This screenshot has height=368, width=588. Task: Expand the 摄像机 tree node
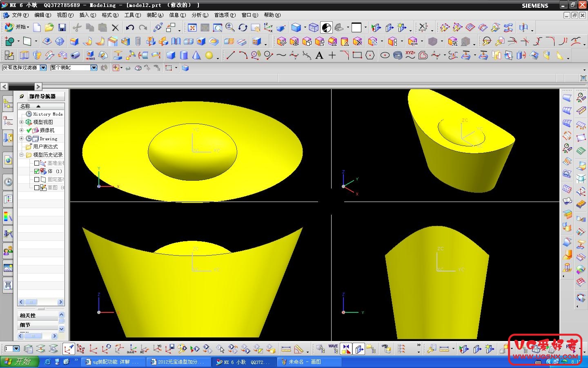22,130
